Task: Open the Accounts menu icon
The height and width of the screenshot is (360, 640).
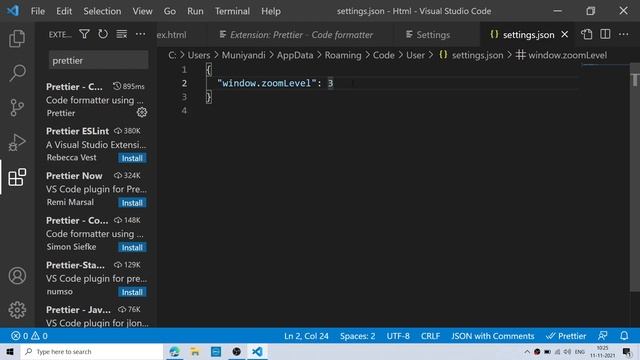Action: 17,276
